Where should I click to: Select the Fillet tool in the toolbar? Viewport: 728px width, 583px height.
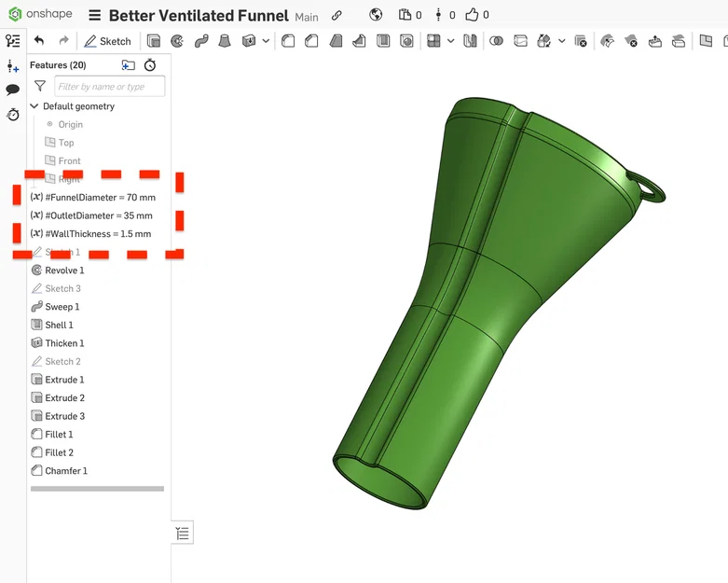[x=288, y=41]
